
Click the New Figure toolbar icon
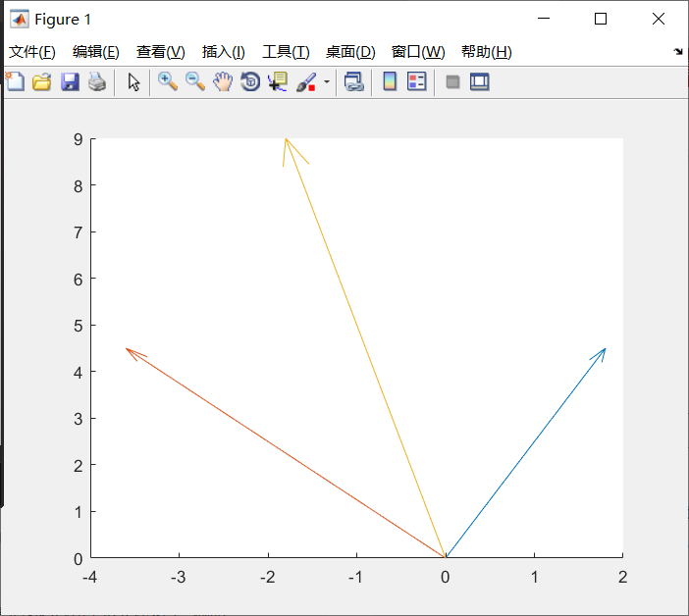16,82
